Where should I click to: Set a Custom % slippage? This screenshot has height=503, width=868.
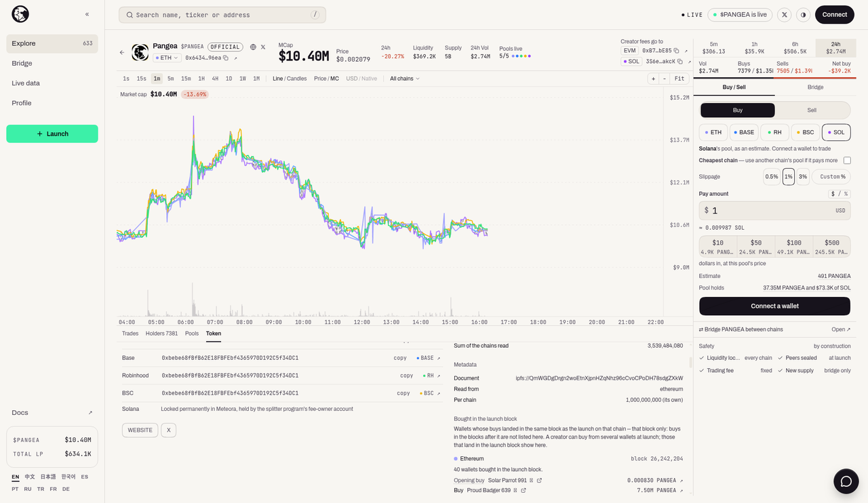click(x=831, y=177)
